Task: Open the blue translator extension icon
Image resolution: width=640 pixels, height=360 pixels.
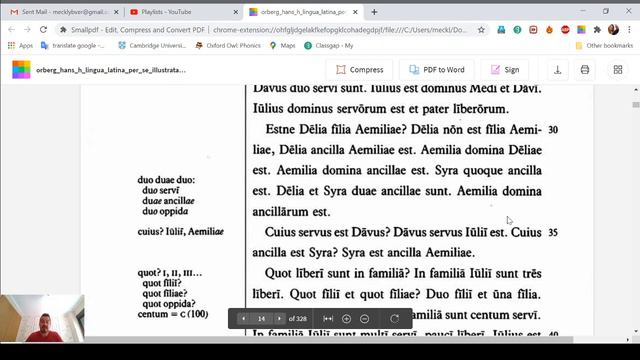Action: [x=501, y=30]
